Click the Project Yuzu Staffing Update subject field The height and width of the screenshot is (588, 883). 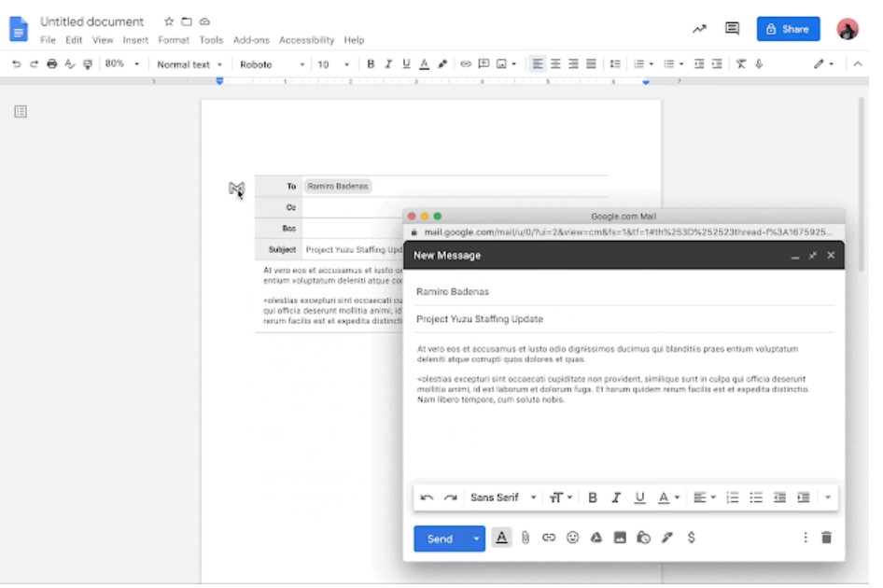(x=624, y=319)
